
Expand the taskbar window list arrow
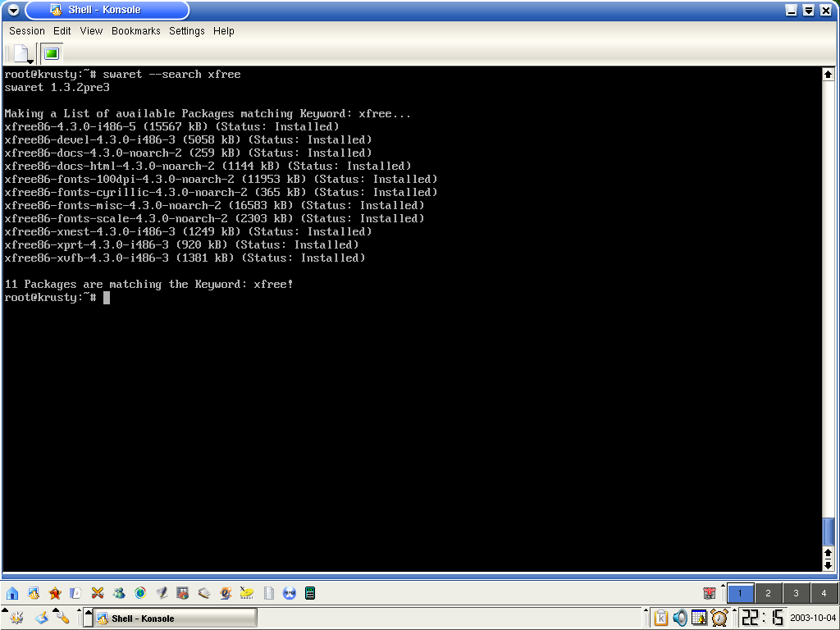[x=89, y=619]
